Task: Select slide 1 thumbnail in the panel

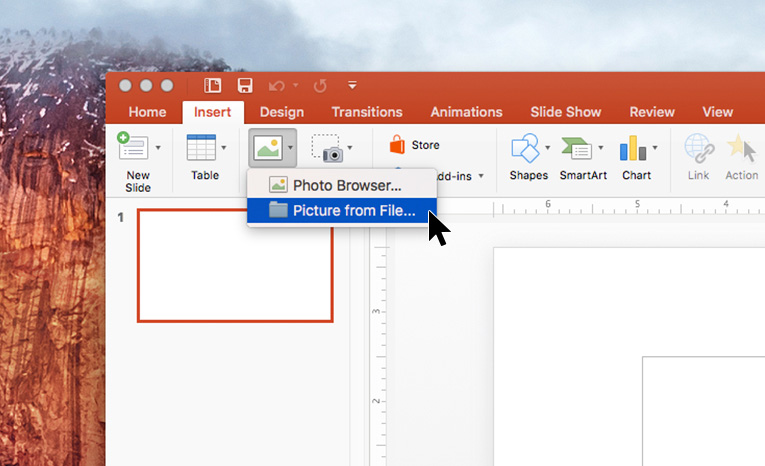Action: tap(235, 265)
